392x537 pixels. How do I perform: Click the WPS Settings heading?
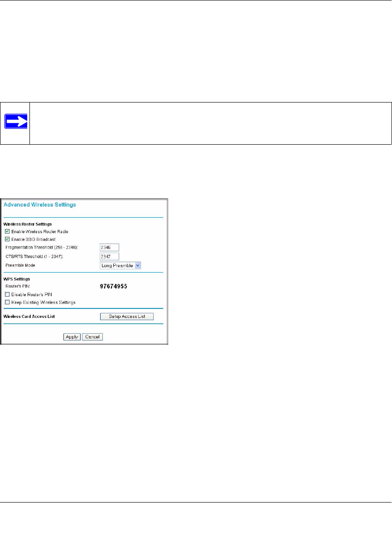point(17,279)
